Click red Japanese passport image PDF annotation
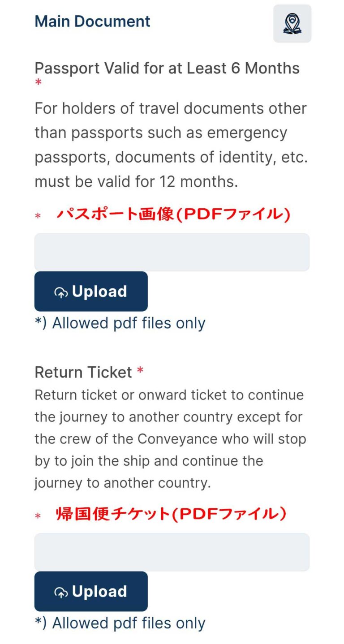This screenshot has width=344, height=644. [x=173, y=215]
